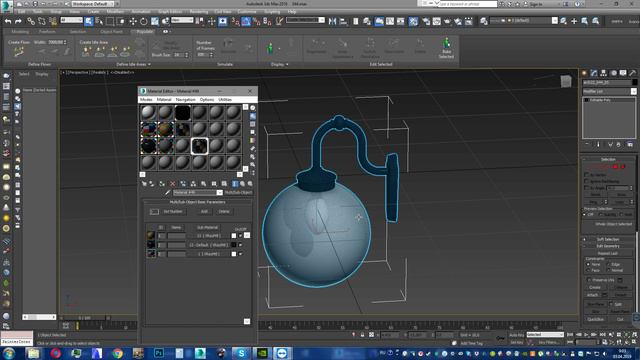Select the Off preview selection radio
Image resolution: width=640 pixels, height=360 pixels.
[584, 214]
